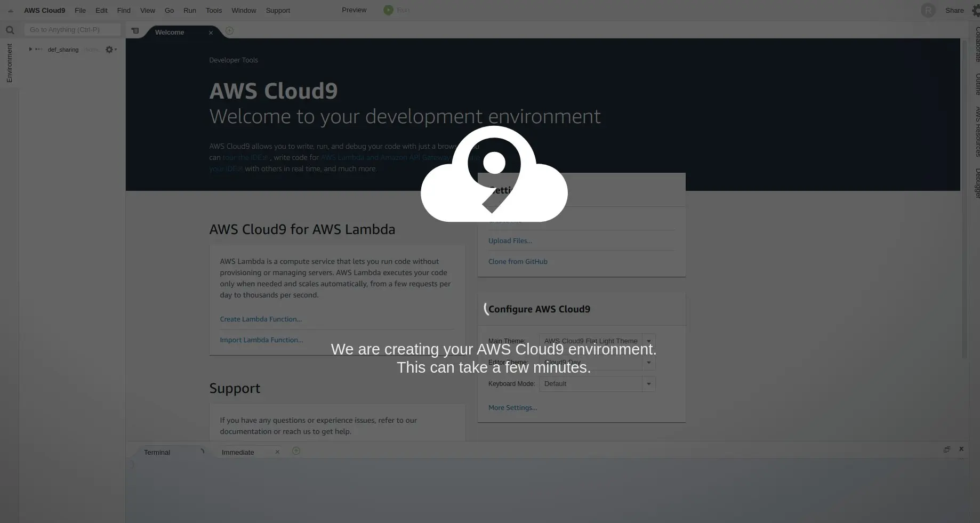
Task: Add a new editor tab with the plus icon
Action: pyautogui.click(x=229, y=31)
